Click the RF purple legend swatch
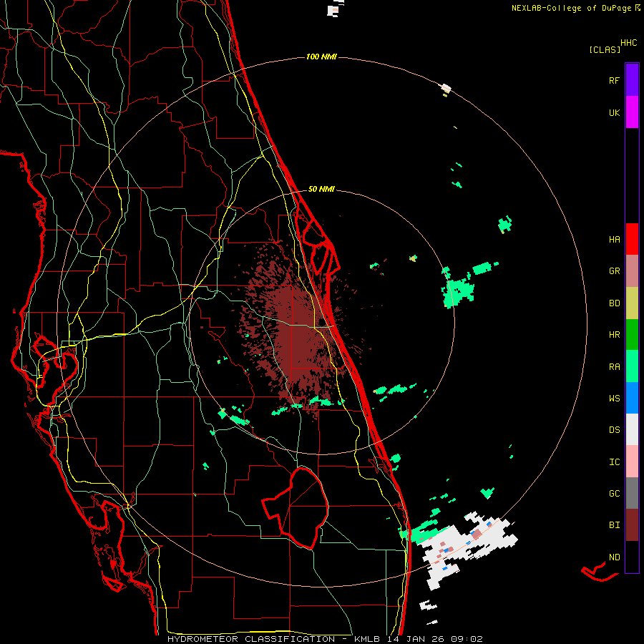Image resolution: width=644 pixels, height=644 pixels. [632, 80]
